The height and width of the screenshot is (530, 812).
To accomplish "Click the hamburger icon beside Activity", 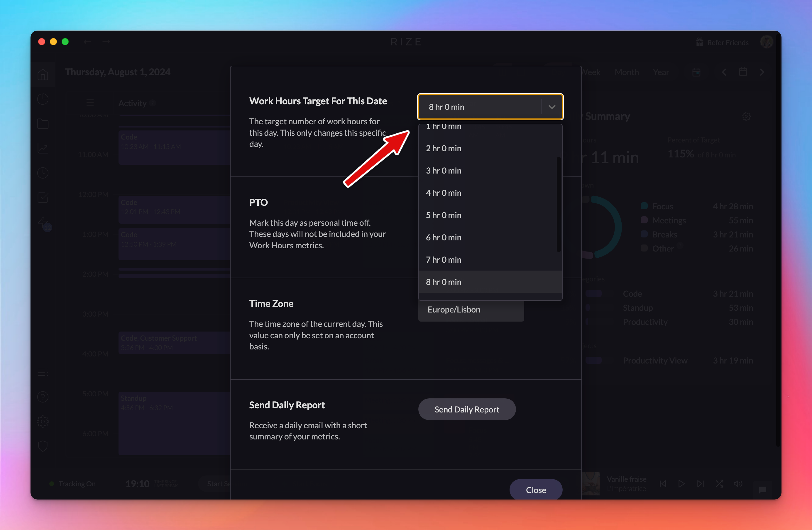I will click(90, 103).
